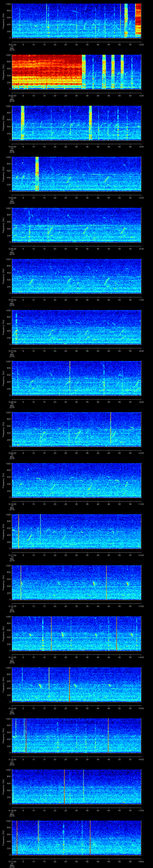Image resolution: width=153 pixels, height=868 pixels.
Task: Select the spectrogram plot beginning at 5:08:00
Action: (77, 378)
